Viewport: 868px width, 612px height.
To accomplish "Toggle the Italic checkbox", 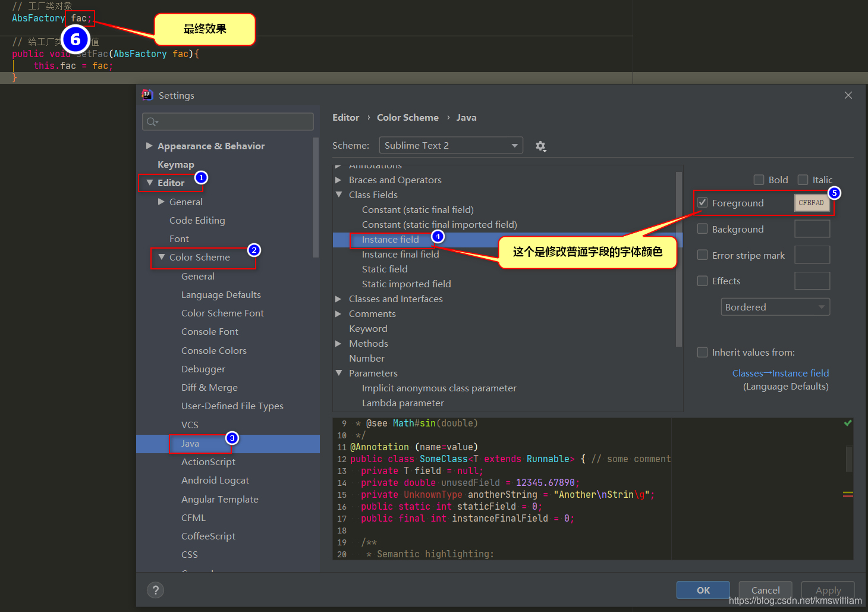I will pos(803,180).
